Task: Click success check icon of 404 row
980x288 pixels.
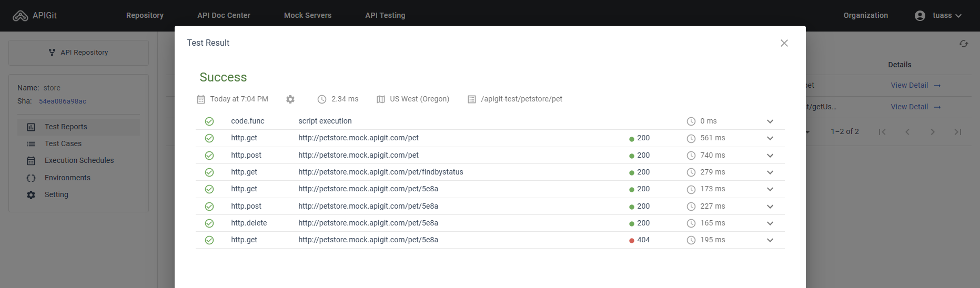Action: pos(209,240)
